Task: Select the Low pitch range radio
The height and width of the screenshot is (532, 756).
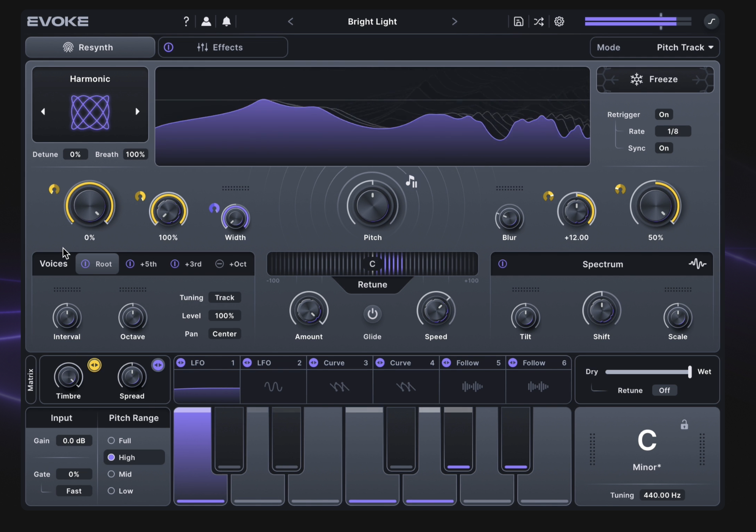Action: tap(111, 491)
